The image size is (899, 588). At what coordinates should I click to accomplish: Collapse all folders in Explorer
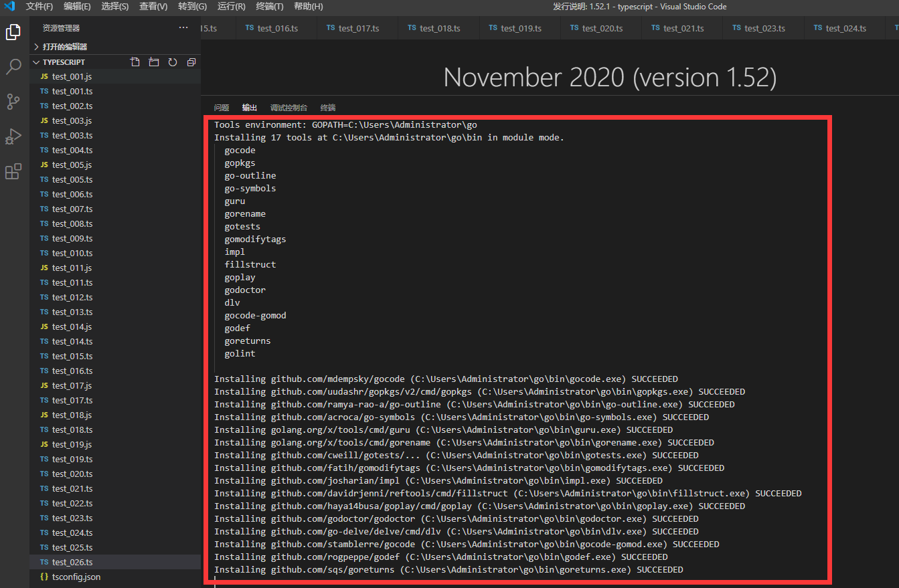[191, 62]
